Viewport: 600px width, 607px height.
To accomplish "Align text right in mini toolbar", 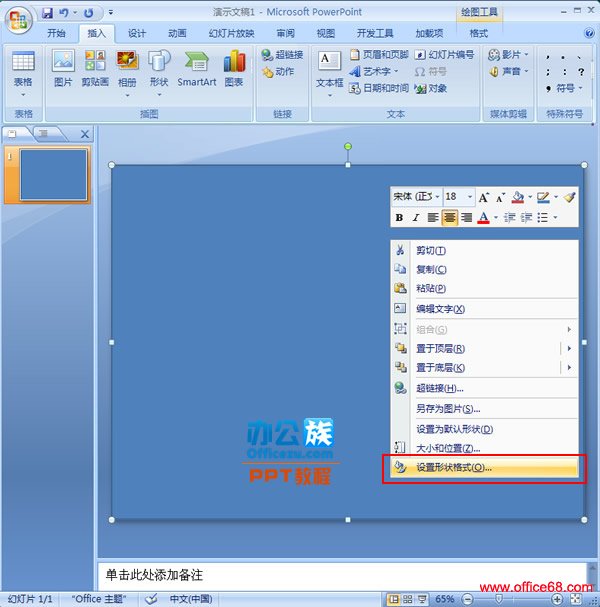I will pyautogui.click(x=466, y=218).
